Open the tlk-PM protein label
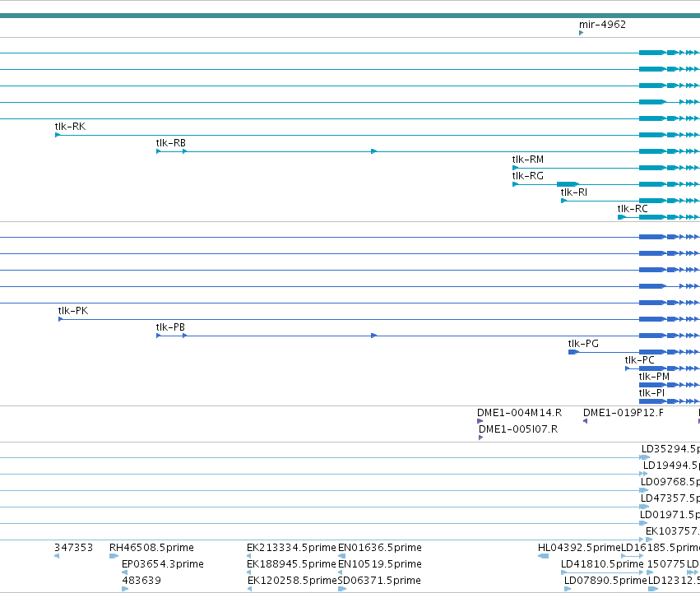 coord(654,377)
